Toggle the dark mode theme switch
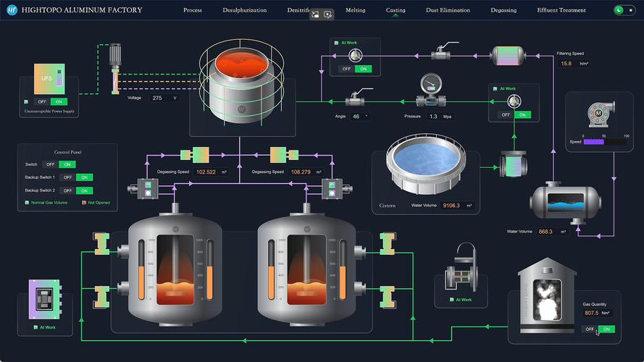The width and height of the screenshot is (644, 362). (624, 10)
